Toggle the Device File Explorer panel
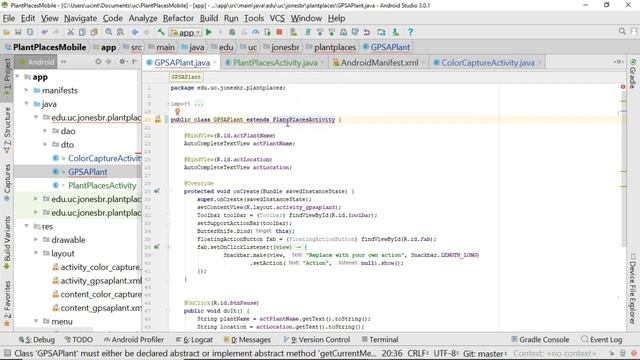The image size is (640, 360). click(x=633, y=288)
